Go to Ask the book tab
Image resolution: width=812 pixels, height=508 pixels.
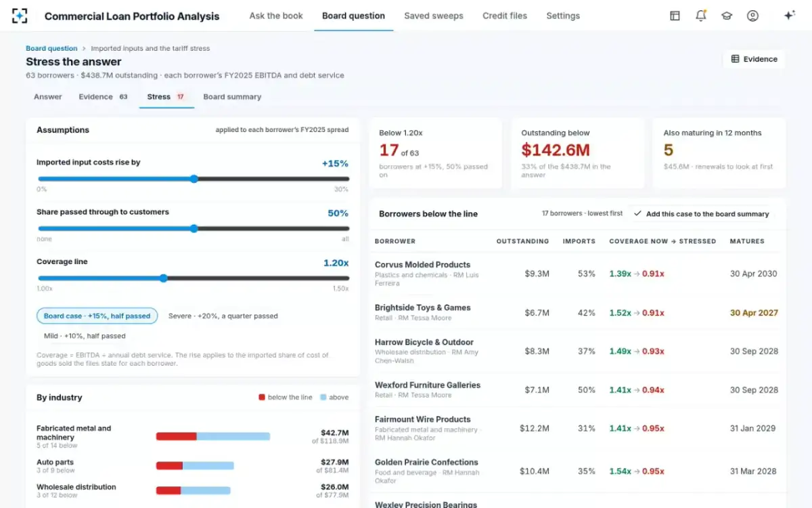[276, 16]
